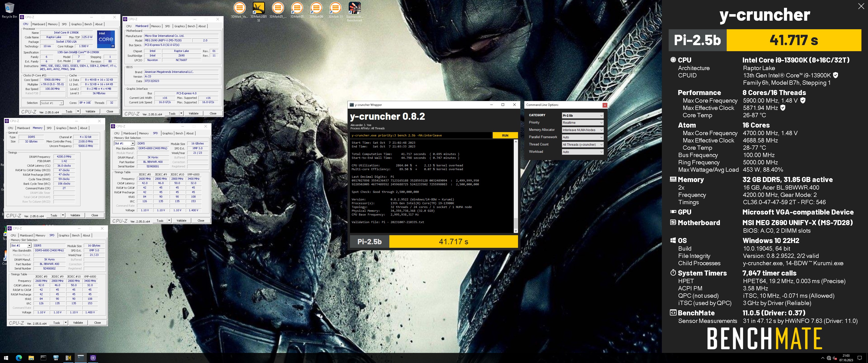This screenshot has height=363, width=868.
Task: Click Close in CPU-Z Slot #2 SPD window
Action: click(97, 323)
